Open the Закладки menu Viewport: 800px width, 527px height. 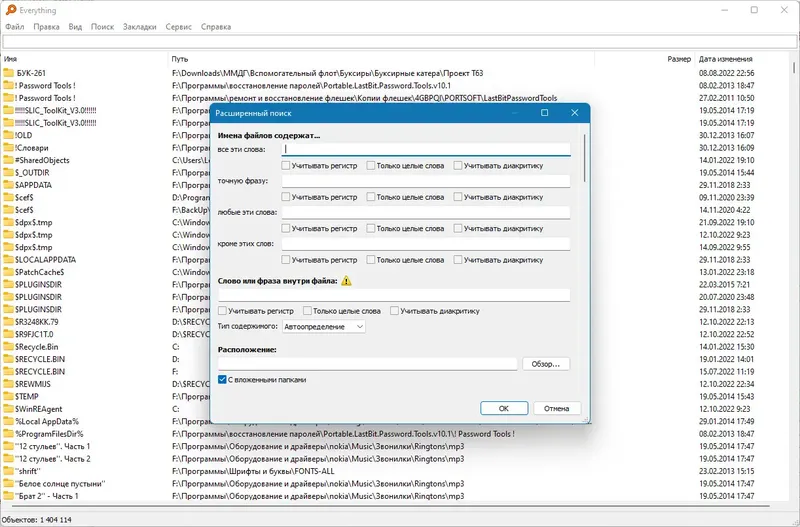coord(139,27)
